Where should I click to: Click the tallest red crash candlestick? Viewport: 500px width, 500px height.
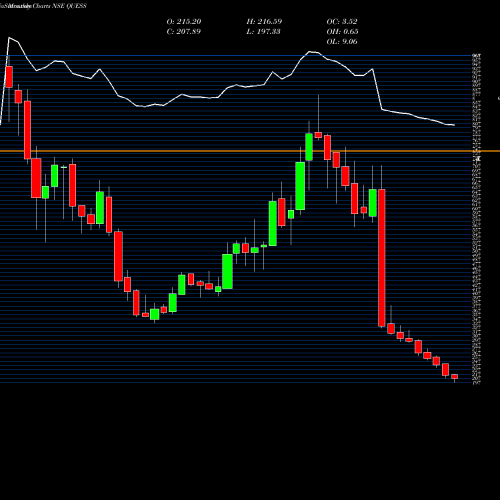click(382, 257)
